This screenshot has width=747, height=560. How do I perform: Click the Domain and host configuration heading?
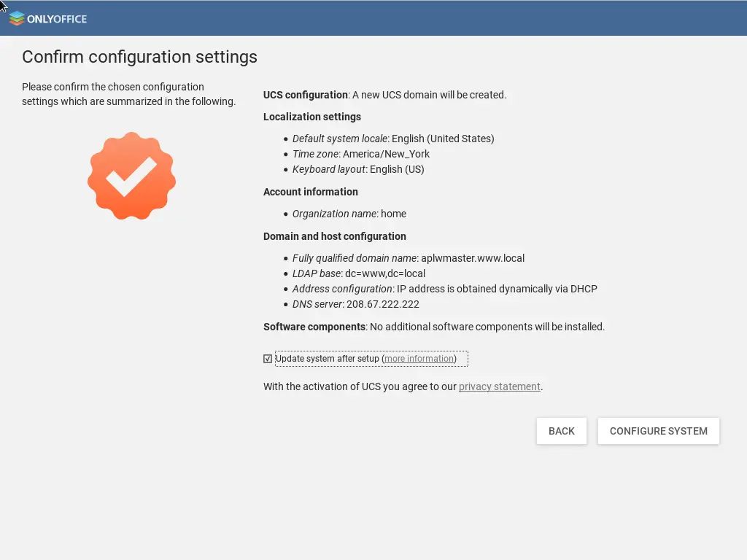tap(334, 236)
